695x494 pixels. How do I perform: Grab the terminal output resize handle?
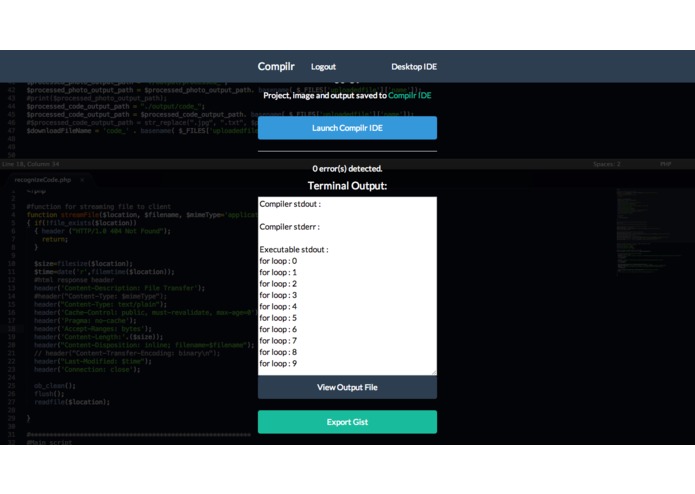point(433,372)
